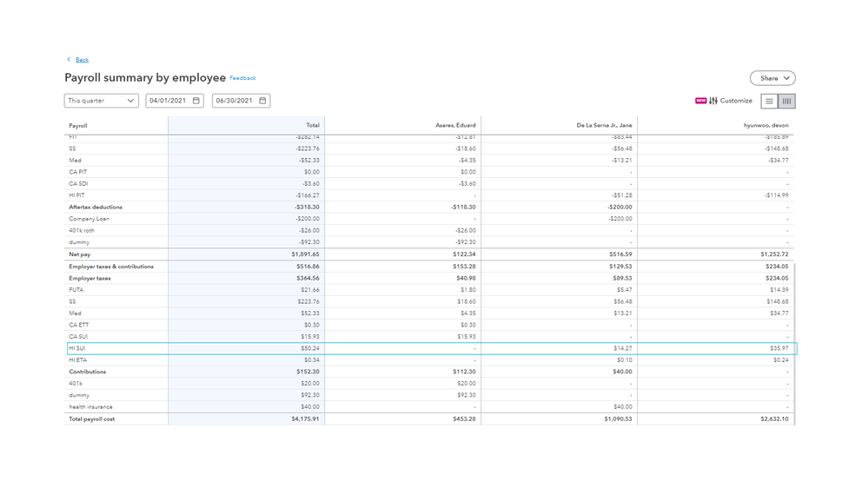This screenshot has height=488, width=868.
Task: Click the start date field 04/01/2021
Action: tap(168, 101)
